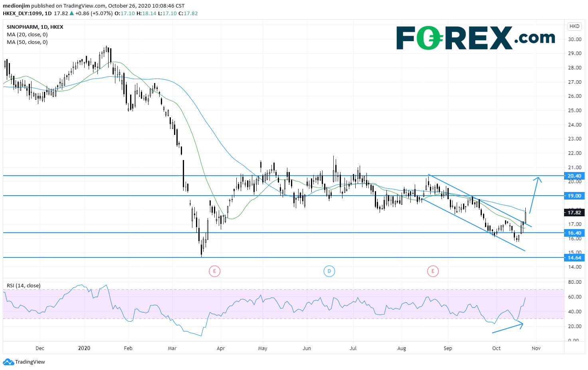Click the 2020 label on time axis
Screen dimensions: 588x370
(84, 348)
